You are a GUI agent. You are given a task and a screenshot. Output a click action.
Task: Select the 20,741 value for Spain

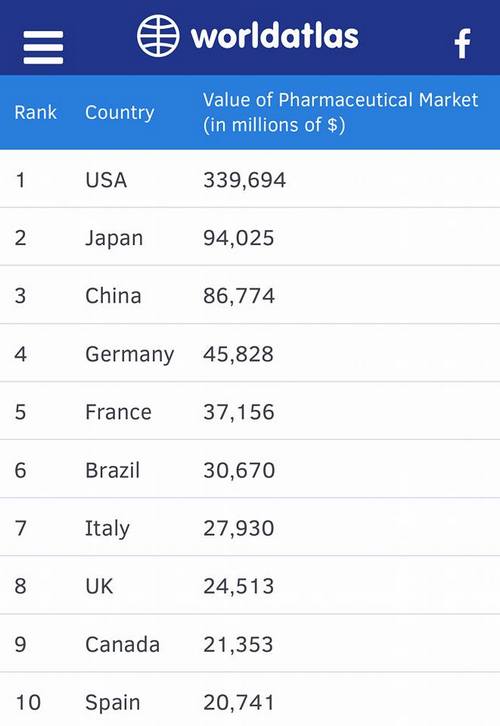coord(238,702)
